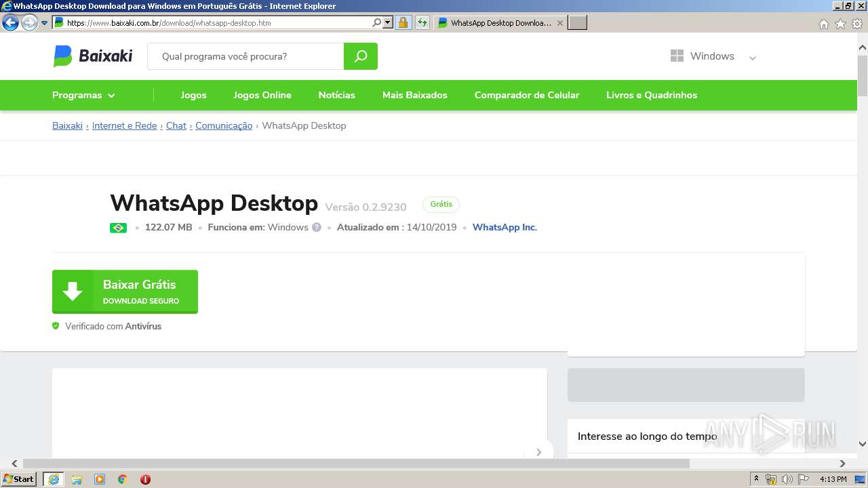This screenshot has height=488, width=868.
Task: Open a new blank browser tab
Action: (577, 22)
